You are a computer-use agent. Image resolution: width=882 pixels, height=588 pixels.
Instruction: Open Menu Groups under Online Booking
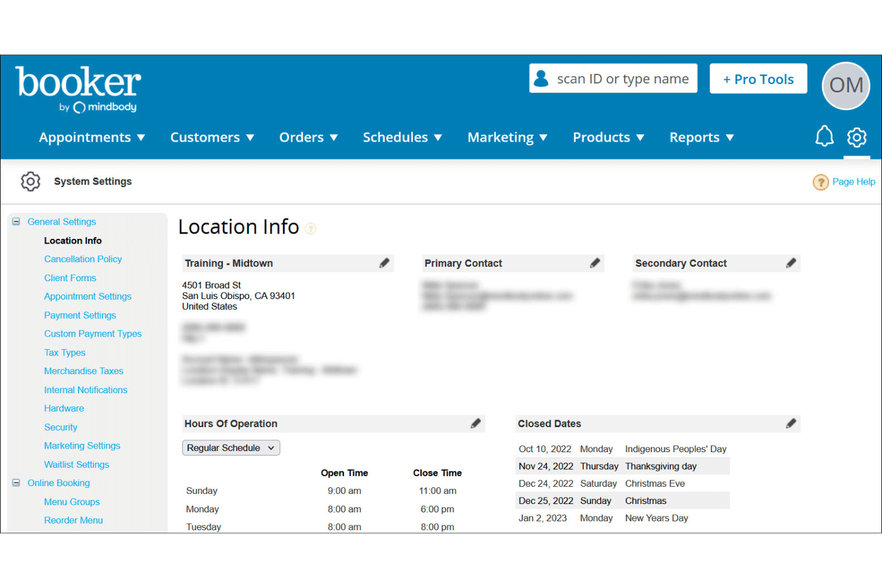pyautogui.click(x=72, y=502)
